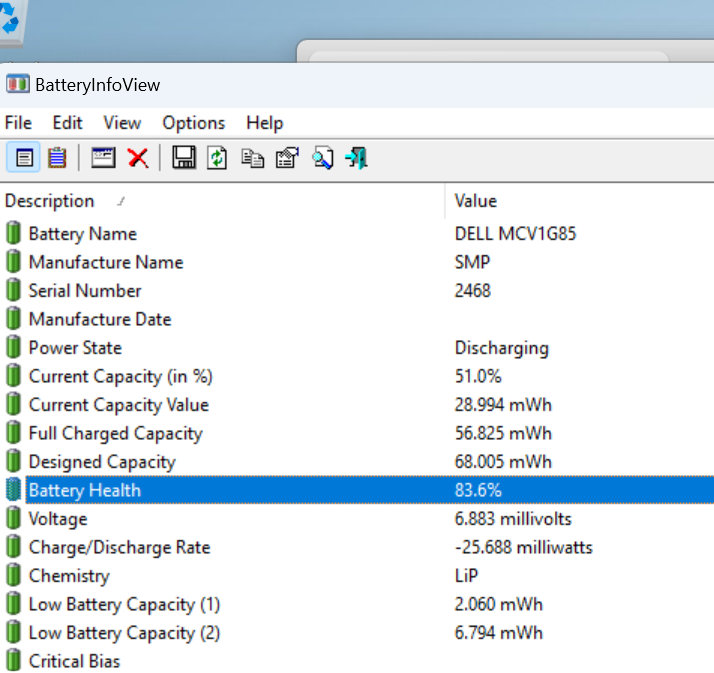Viewport: 714px width, 673px height.
Task: Select the Critical Bias row
Action: click(x=357, y=661)
